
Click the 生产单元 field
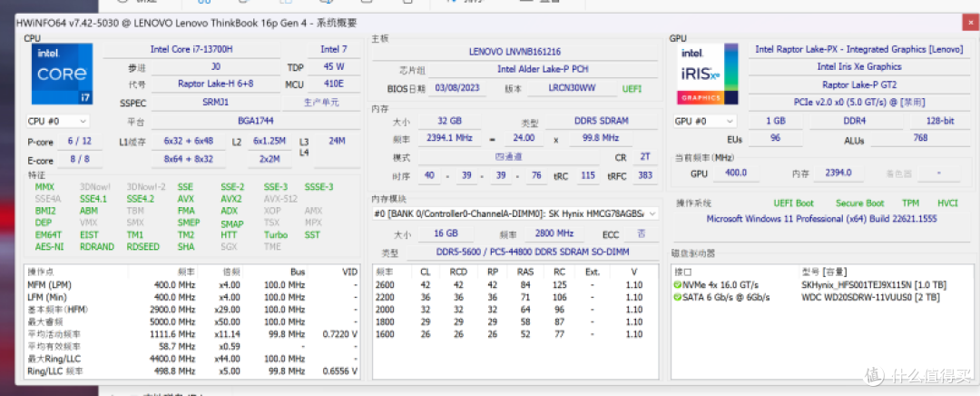(x=321, y=102)
